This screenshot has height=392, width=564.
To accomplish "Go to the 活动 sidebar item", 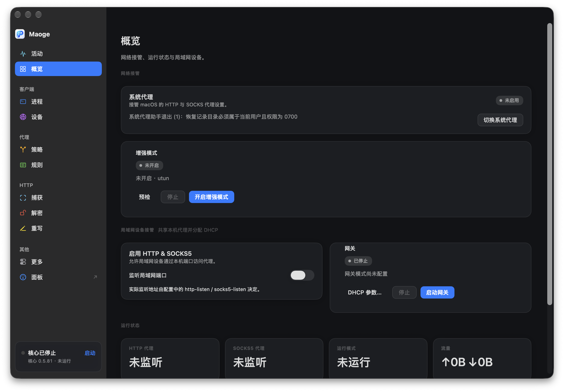I will [x=58, y=54].
